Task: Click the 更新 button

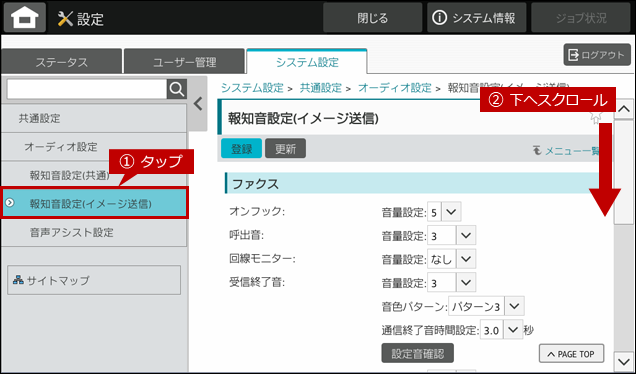Action: [286, 148]
